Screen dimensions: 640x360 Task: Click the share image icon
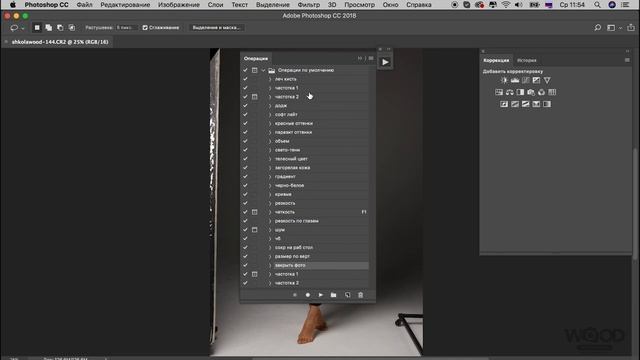point(631,28)
